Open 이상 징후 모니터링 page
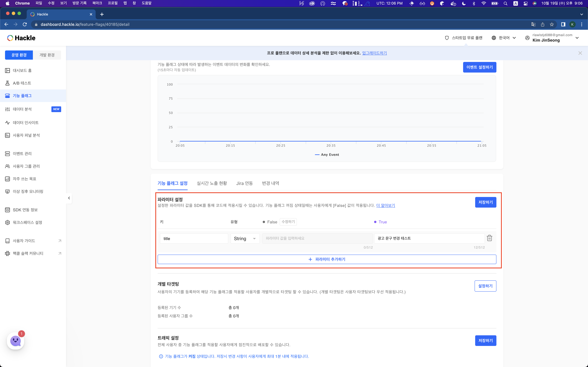 point(28,191)
